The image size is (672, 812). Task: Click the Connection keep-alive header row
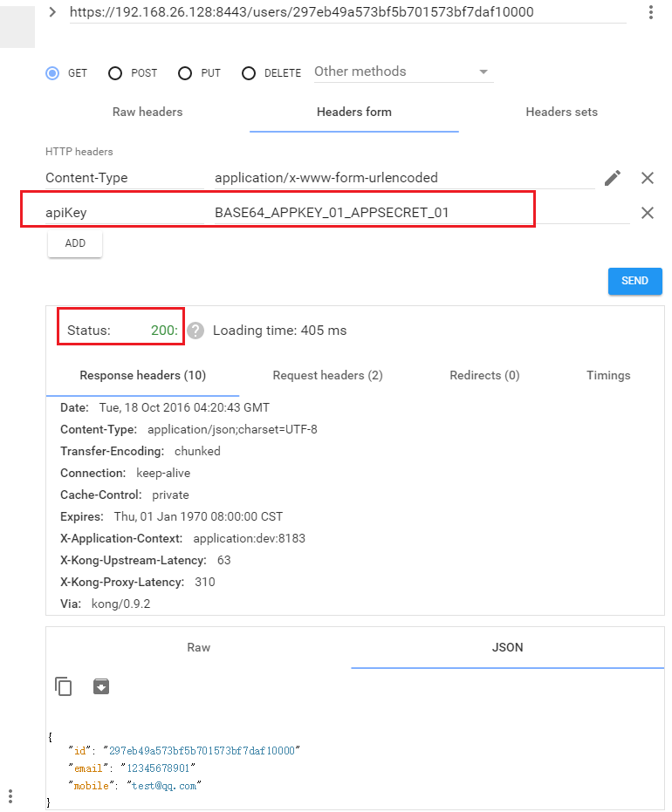coord(126,473)
